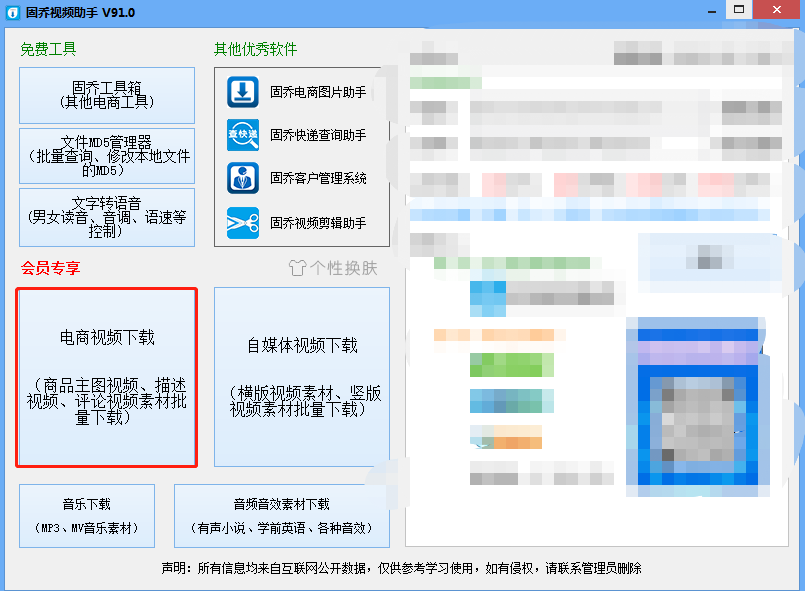Screen dimensions: 805x591
Task: Click the app icon in title bar
Action: coord(12,12)
